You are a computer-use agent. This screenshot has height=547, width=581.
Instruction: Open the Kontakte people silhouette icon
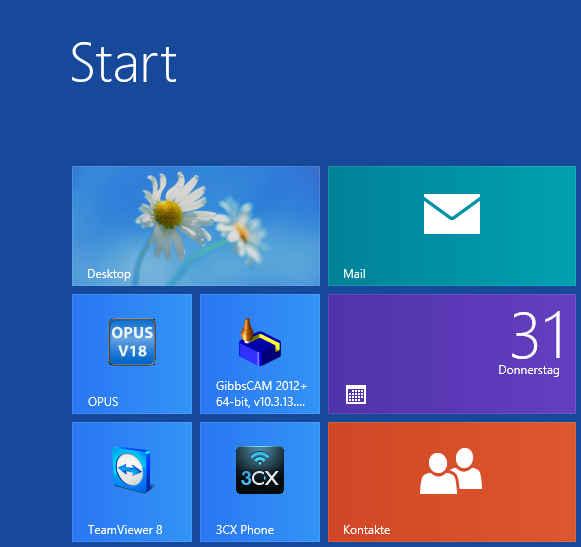tap(451, 471)
